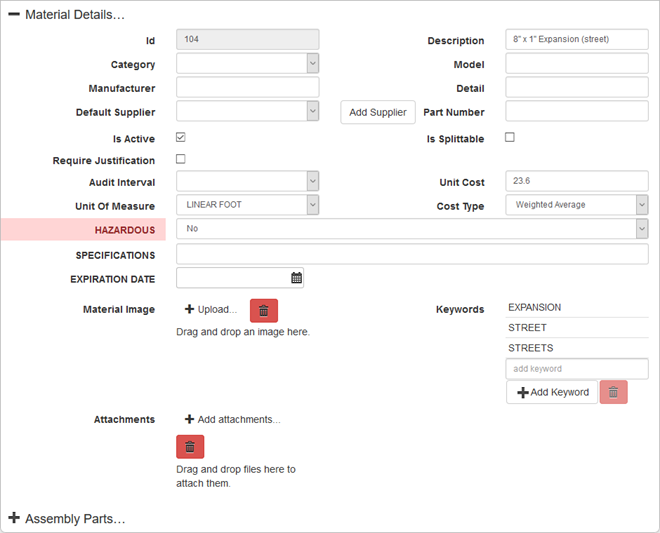Click the Add Keyword button
Viewport: 660px width, 533px height.
[x=552, y=392]
